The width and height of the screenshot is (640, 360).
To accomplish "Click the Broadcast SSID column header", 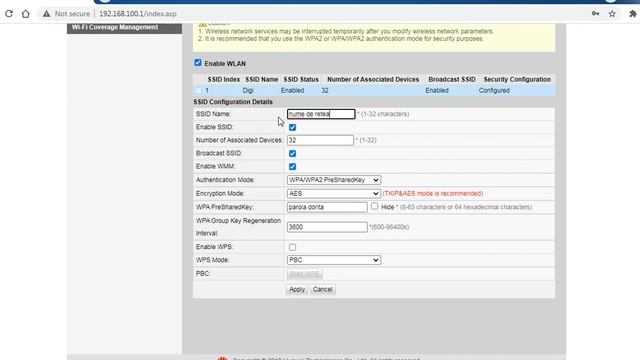I will pyautogui.click(x=452, y=80).
